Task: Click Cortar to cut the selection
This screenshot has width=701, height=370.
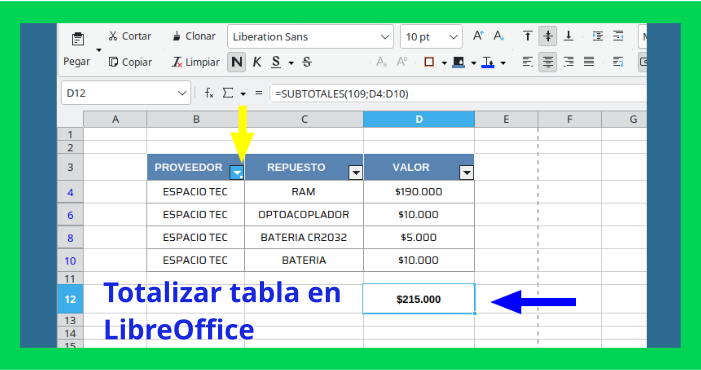Action: (x=130, y=36)
